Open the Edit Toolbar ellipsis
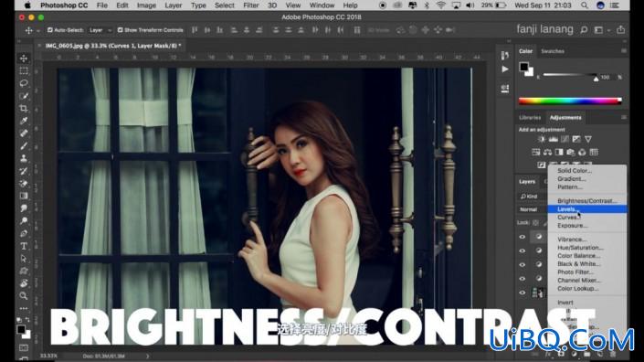644x362 pixels. pos(24,308)
